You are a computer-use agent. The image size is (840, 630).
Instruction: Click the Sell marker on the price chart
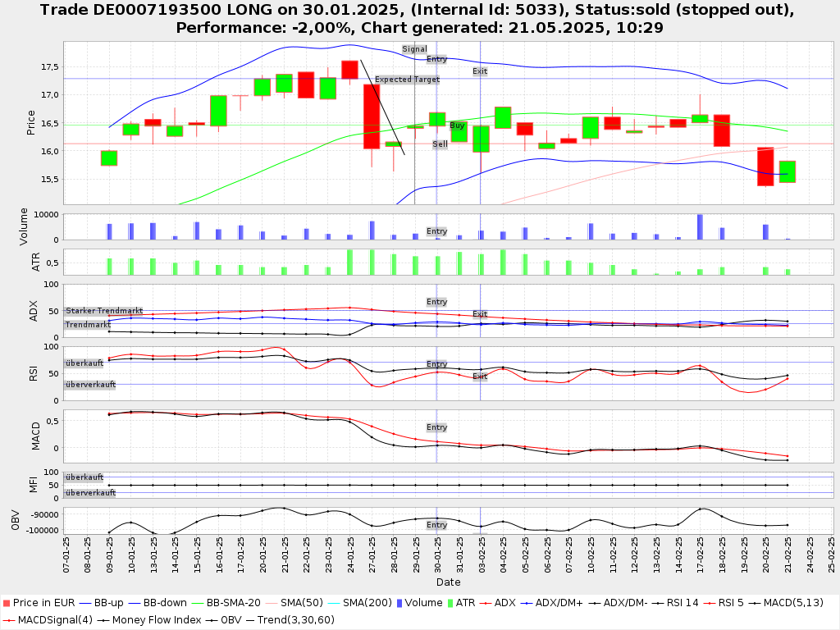pos(441,144)
